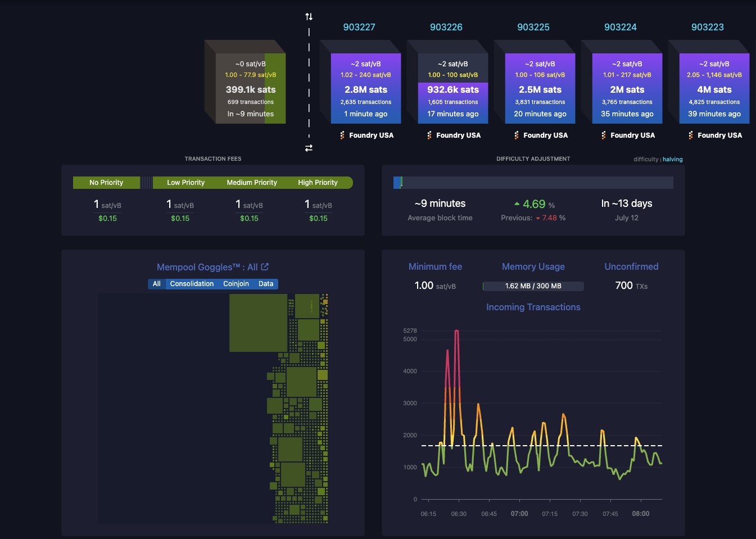The height and width of the screenshot is (539, 756).
Task: Click Foundry USA pool icon under block 903223
Action: 691,135
